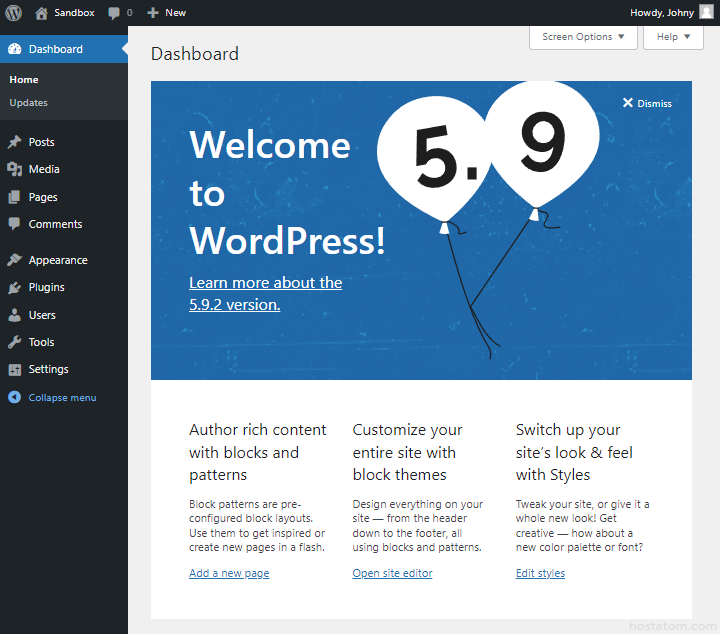Screen dimensions: 720x634
Task: Open the Media library icon
Action: (x=14, y=170)
